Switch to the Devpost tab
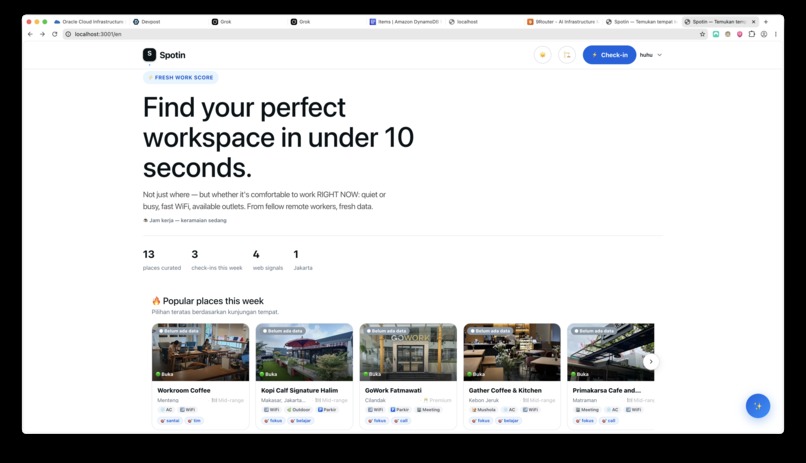The image size is (806, 463). (147, 22)
